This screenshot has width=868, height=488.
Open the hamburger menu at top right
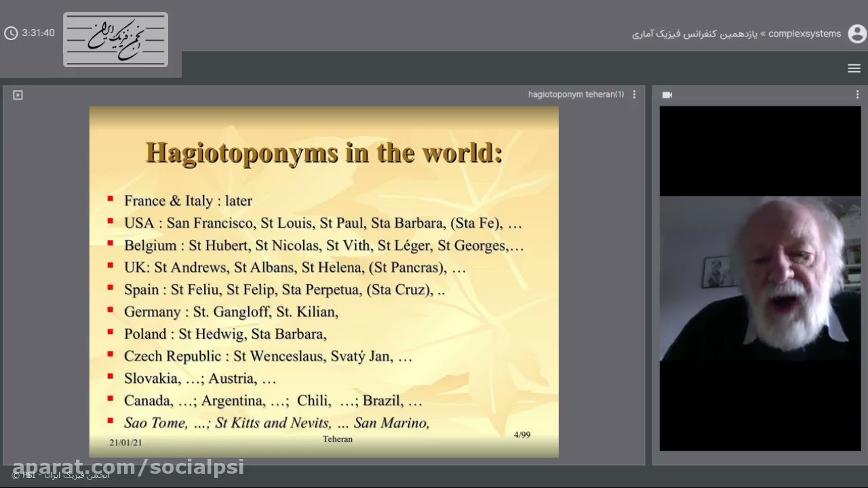click(x=854, y=68)
